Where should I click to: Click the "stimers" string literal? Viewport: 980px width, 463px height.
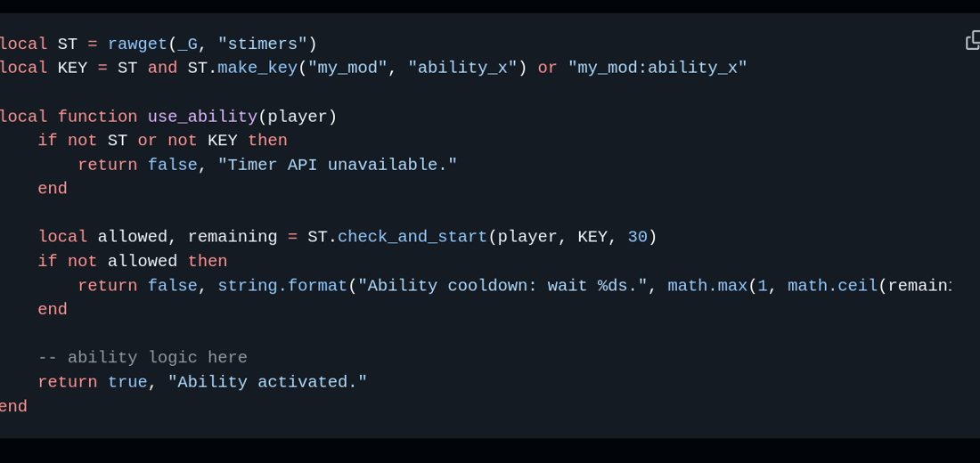pos(262,44)
